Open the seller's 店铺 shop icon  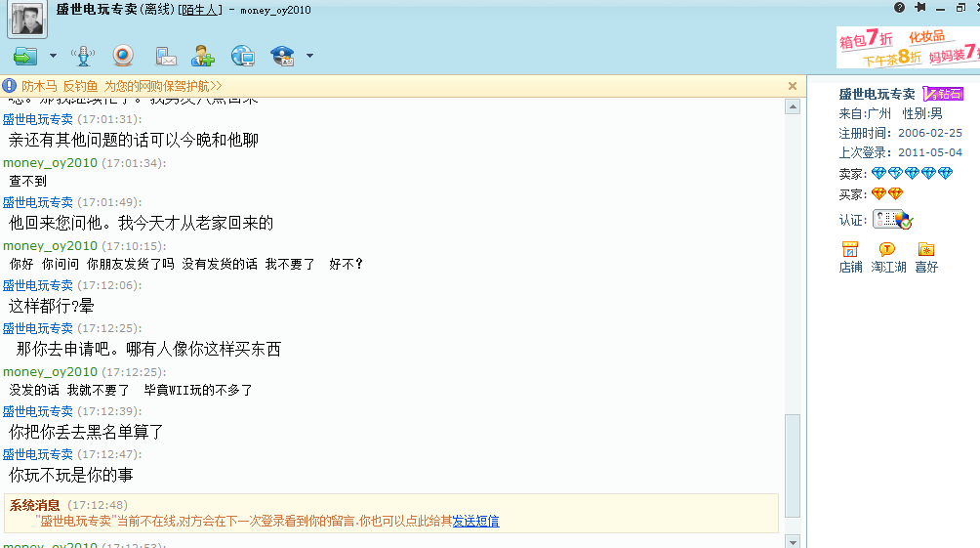[850, 257]
